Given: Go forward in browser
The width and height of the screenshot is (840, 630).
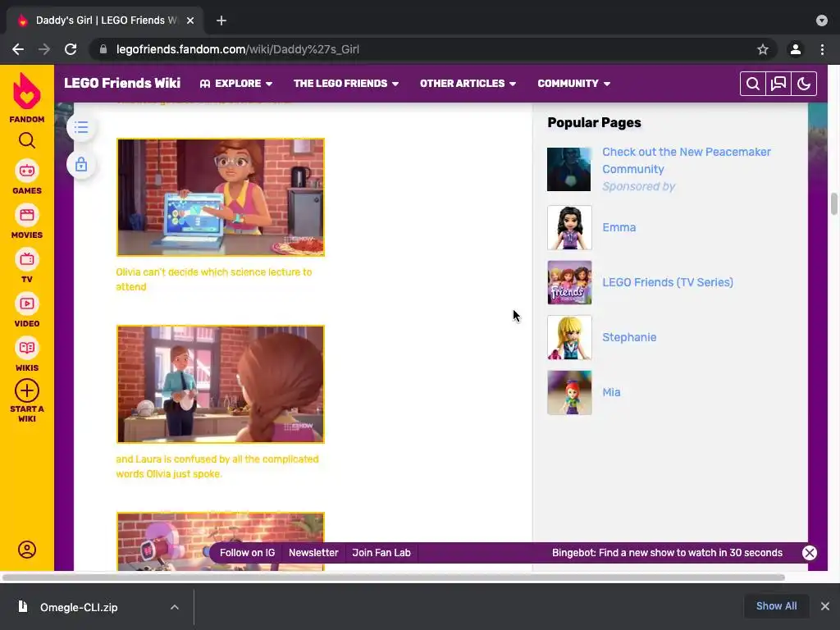Looking at the screenshot, I should coord(44,49).
